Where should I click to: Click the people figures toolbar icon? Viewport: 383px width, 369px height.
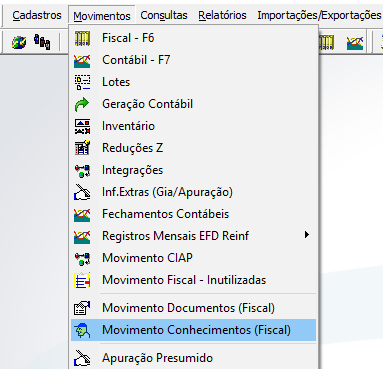42,42
